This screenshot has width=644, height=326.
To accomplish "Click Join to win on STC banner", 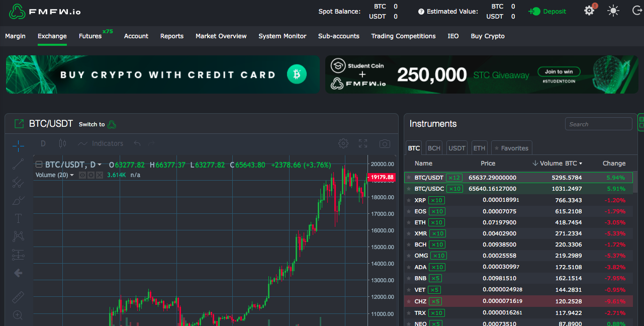I will tap(559, 71).
